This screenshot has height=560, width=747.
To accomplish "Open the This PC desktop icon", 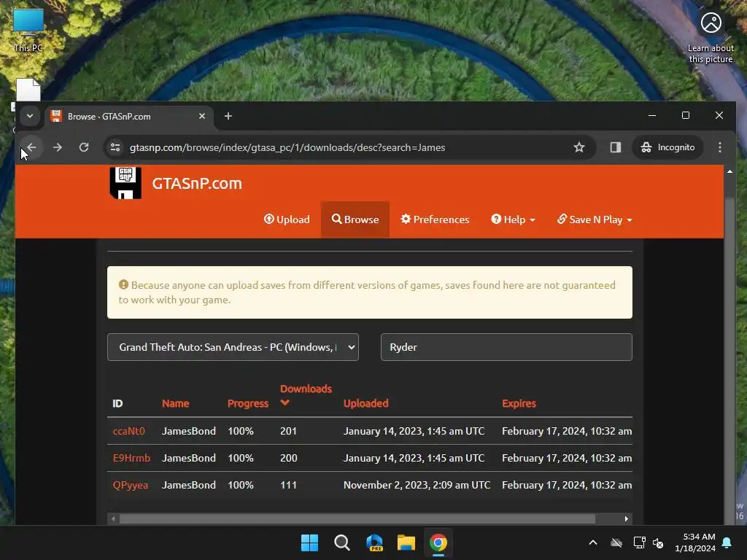I will tap(28, 30).
